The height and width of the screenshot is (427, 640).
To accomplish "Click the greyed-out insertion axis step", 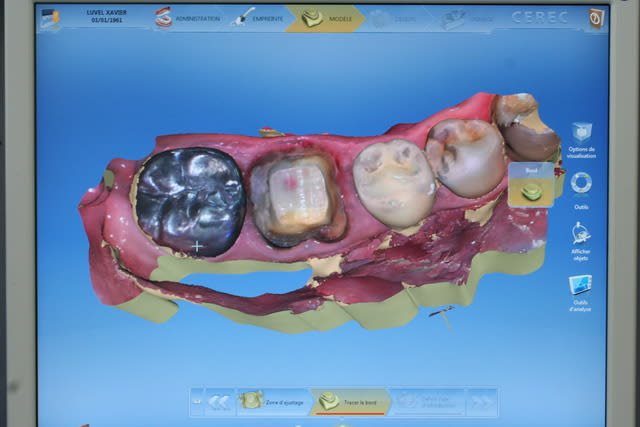I will pyautogui.click(x=427, y=401).
